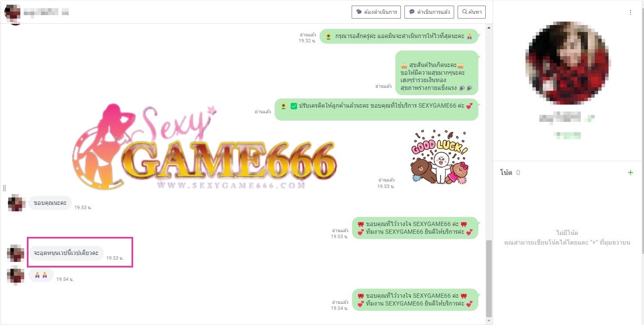Click the ปรับเครดิต confirmation message bubble
The height and width of the screenshot is (325, 644).
coord(376,109)
